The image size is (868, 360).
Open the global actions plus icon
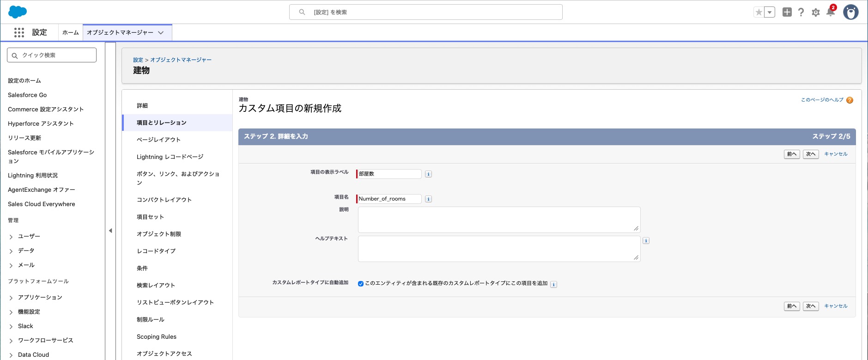click(x=787, y=12)
